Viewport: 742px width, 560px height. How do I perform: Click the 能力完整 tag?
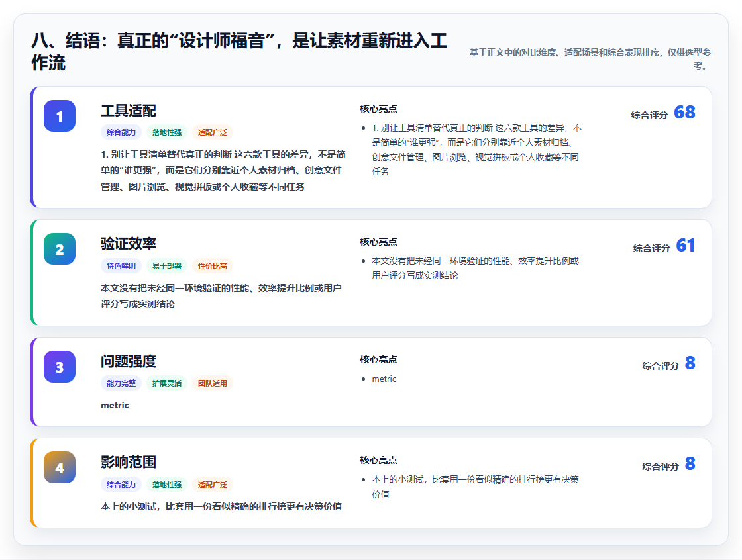(121, 383)
